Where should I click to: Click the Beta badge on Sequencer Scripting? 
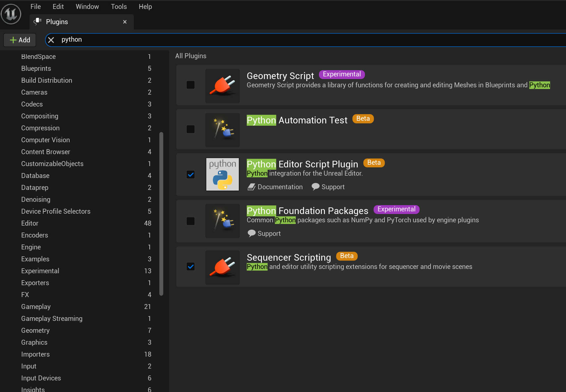click(347, 256)
